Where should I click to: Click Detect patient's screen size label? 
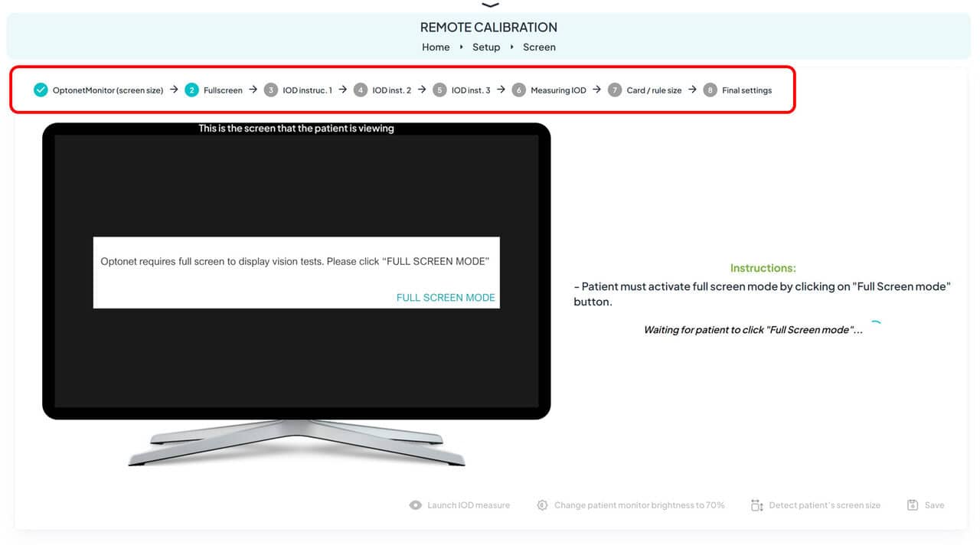click(x=825, y=505)
